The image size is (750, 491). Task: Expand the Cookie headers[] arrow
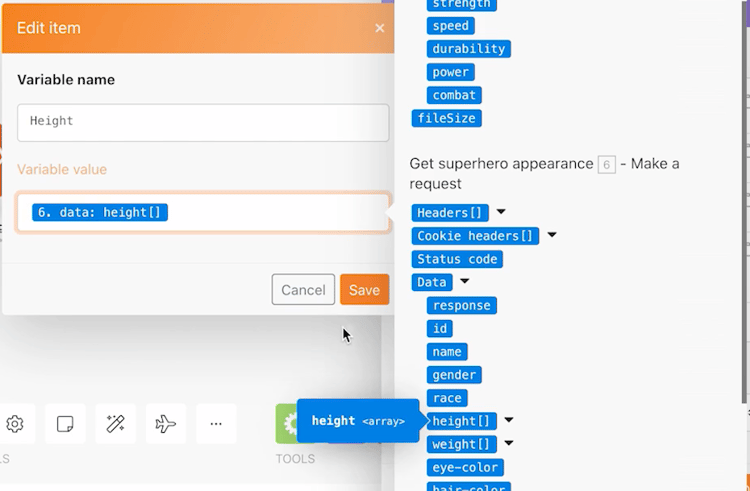[551, 235]
